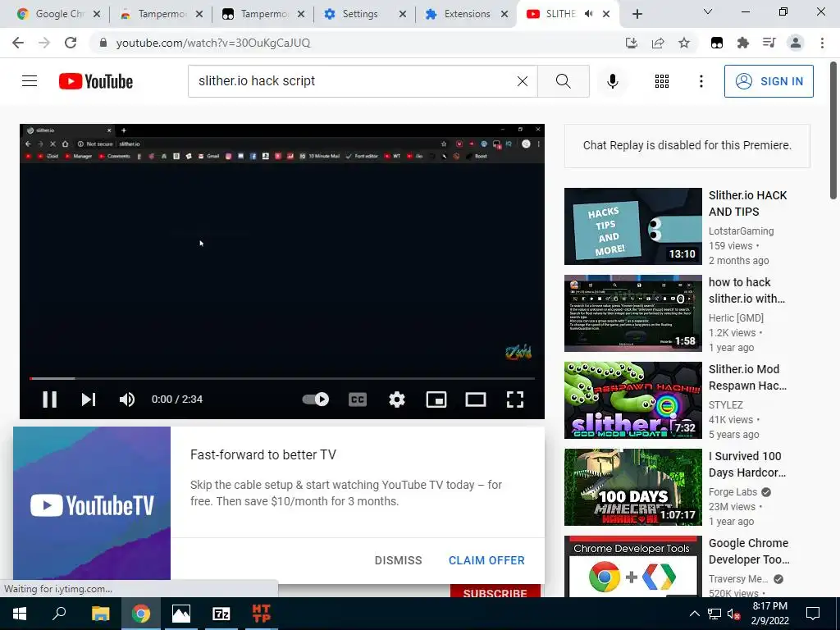
Task: Open the Tampermonkey extension icon
Action: (717, 43)
